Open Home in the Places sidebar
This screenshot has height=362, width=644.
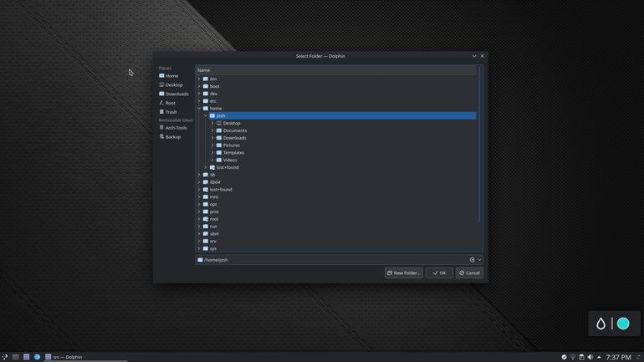pos(169,76)
